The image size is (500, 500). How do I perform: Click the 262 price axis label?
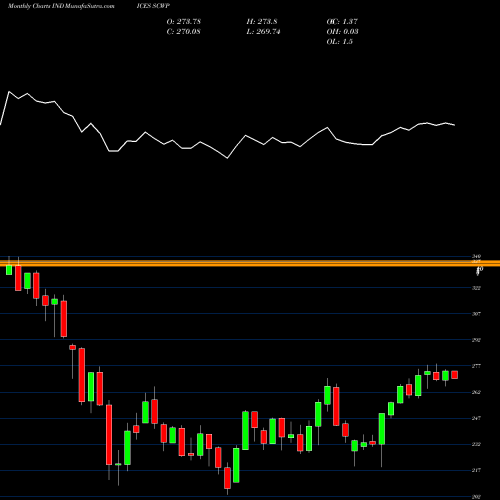coord(476,392)
